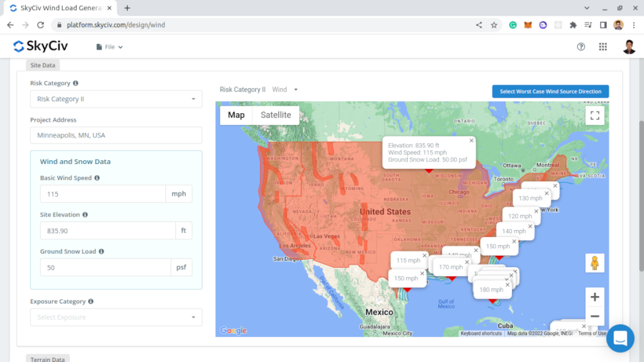Click the Keyboard shortcuts link on map

click(481, 333)
